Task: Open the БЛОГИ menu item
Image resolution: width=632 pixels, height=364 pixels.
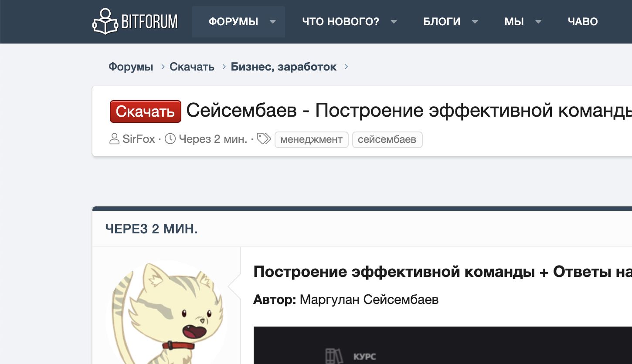Action: (x=442, y=22)
